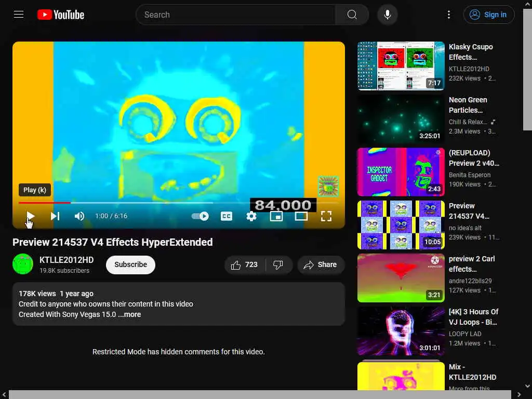Open the channel watermark in video corner
The height and width of the screenshot is (399, 532).
(328, 186)
